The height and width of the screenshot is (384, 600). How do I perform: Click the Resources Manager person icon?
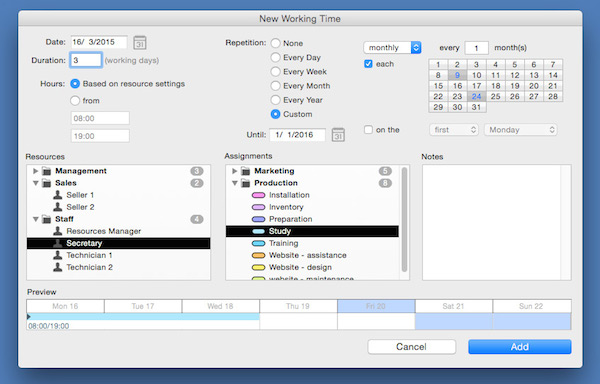pos(58,231)
